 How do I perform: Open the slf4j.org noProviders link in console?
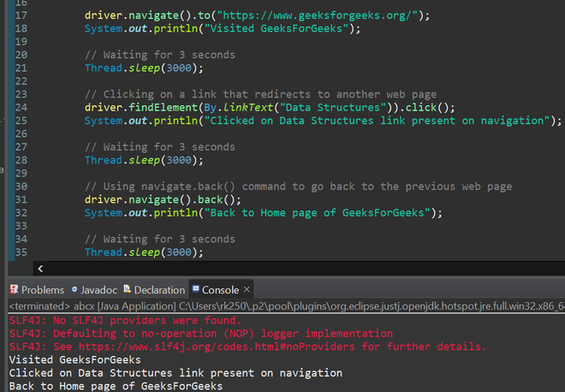click(x=217, y=347)
